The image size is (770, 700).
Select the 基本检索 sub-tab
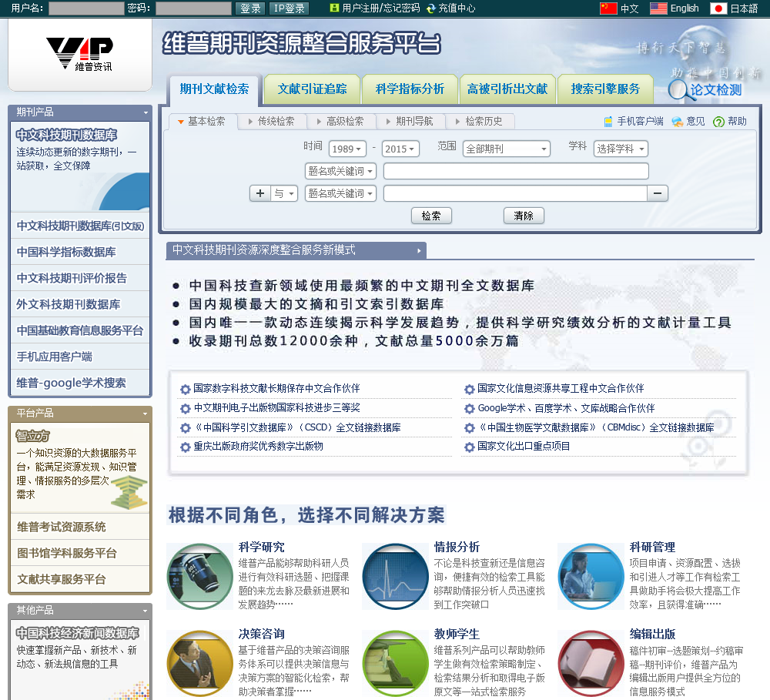click(203, 122)
